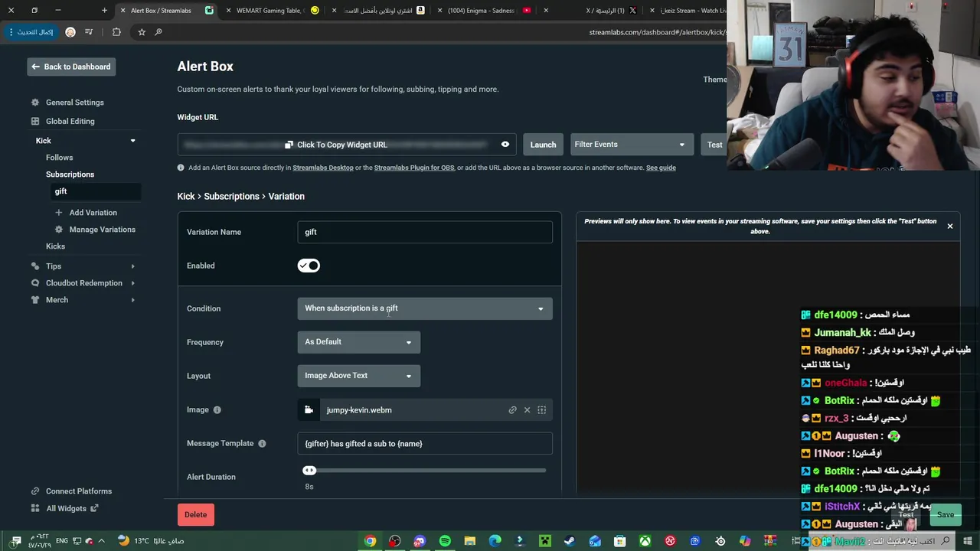Open the Layout Image Above Text dropdown

[x=358, y=376]
